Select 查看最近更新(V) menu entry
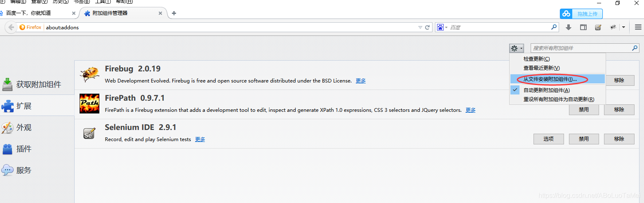 point(557,68)
